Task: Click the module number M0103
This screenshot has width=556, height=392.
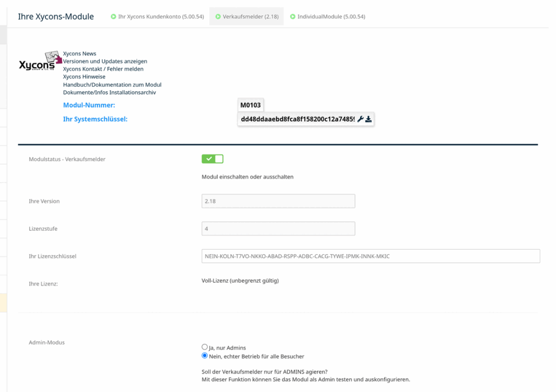Action: coord(250,105)
